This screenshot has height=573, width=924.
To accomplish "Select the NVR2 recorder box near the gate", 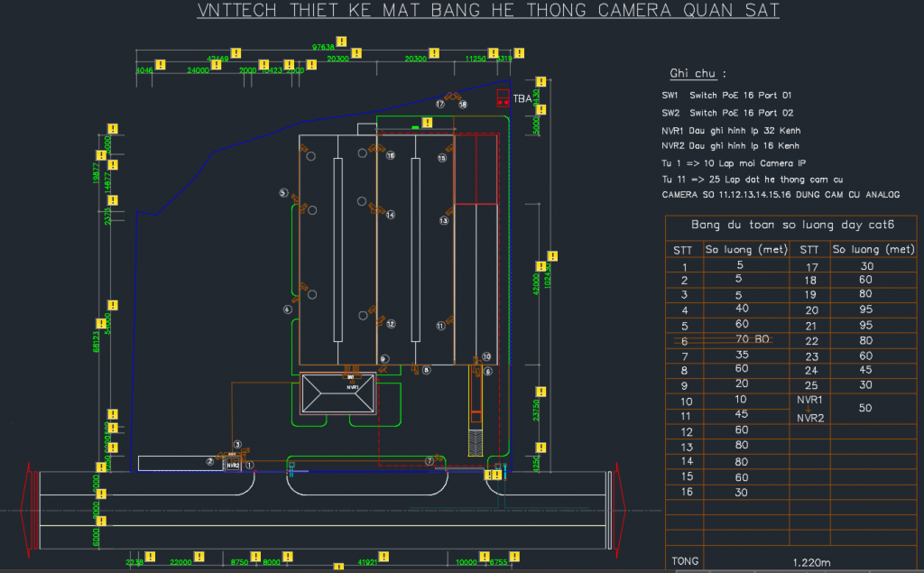I will (232, 466).
